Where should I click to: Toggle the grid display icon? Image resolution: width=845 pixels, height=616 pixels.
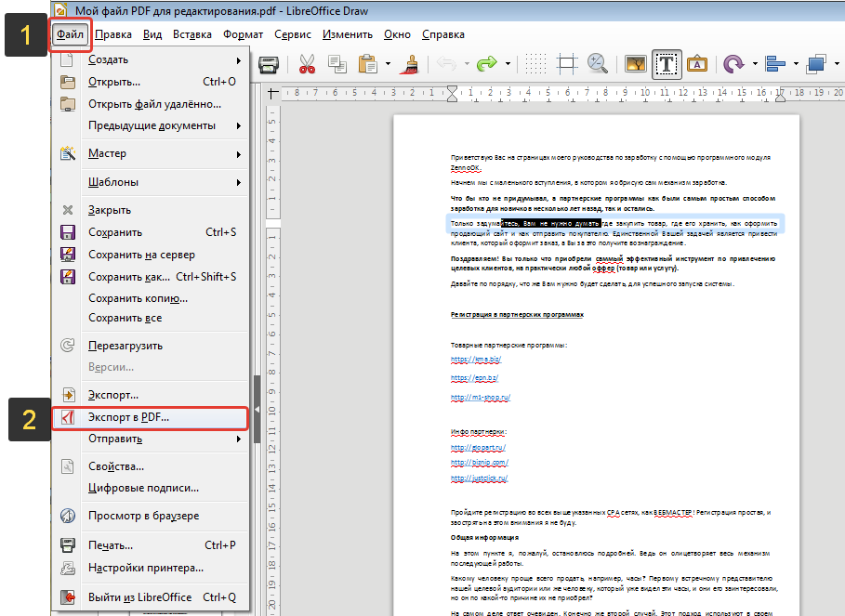(x=535, y=64)
